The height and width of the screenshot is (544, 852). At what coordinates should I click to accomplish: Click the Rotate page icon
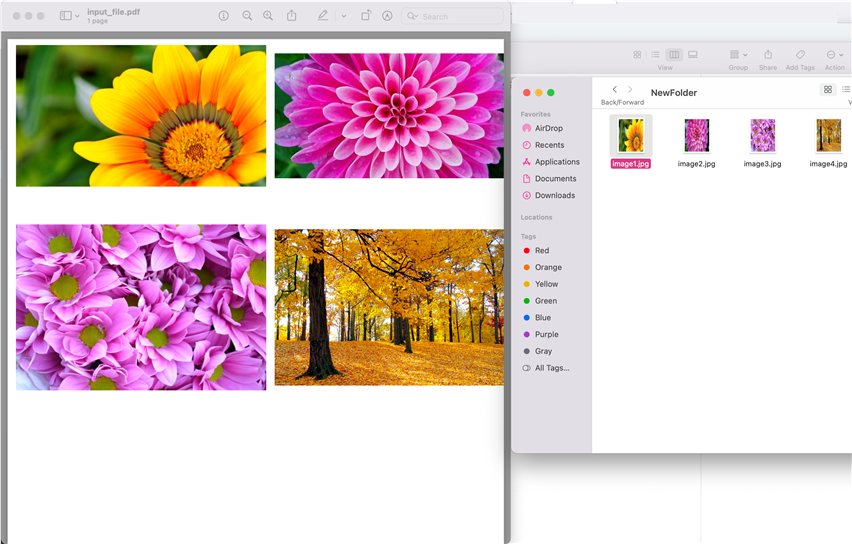click(x=366, y=16)
